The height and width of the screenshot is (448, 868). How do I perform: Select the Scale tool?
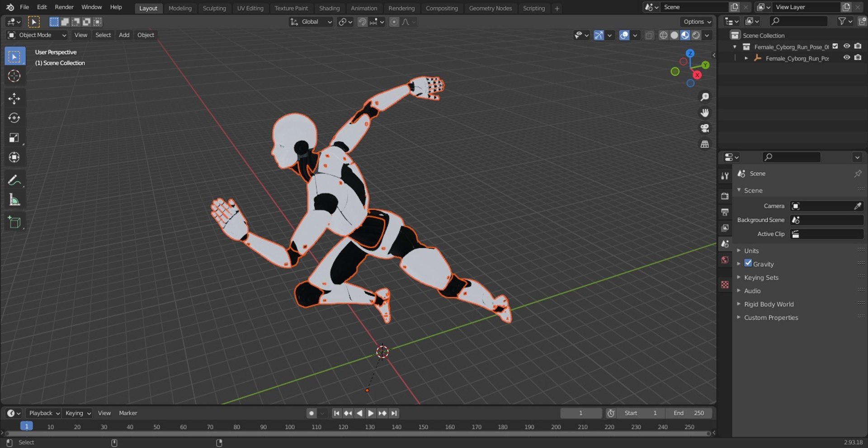tap(14, 137)
